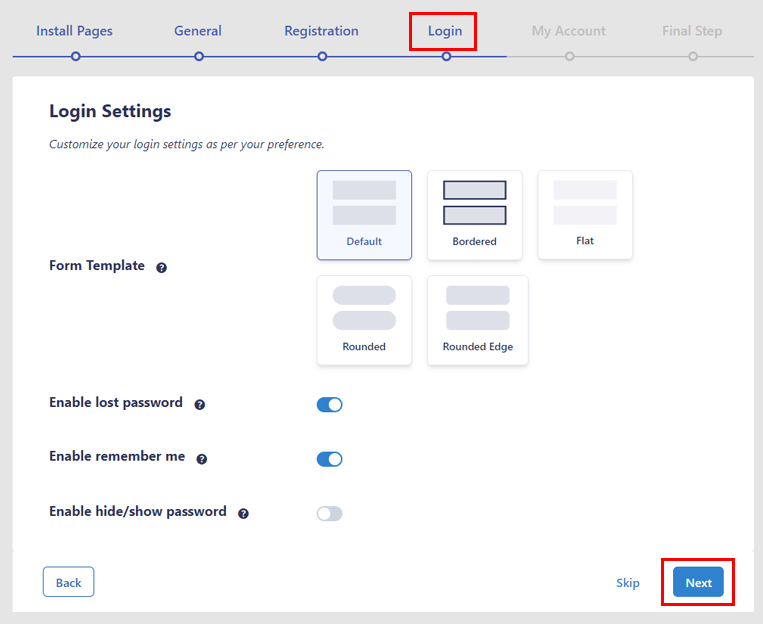
Task: Choose the Bordered form template
Action: click(x=474, y=215)
